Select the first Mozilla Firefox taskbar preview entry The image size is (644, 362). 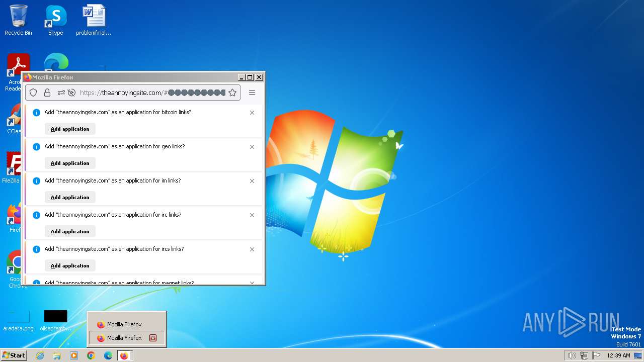point(127,324)
